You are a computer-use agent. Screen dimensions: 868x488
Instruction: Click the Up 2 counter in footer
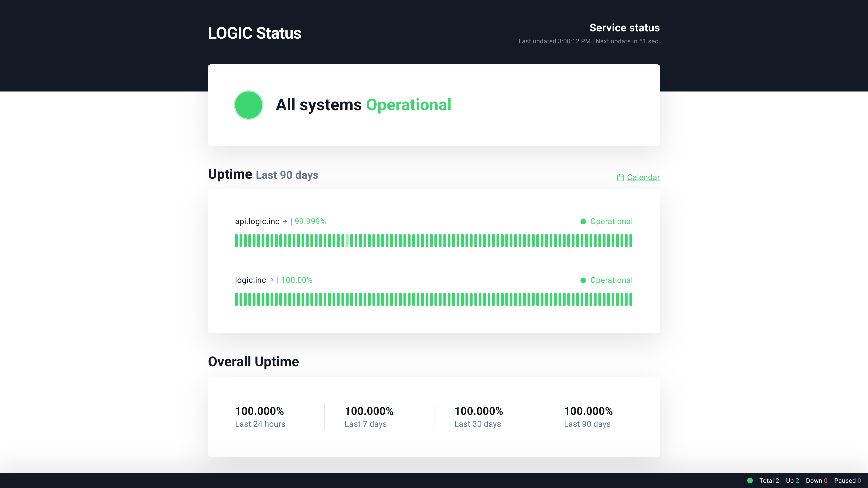pyautogui.click(x=792, y=481)
